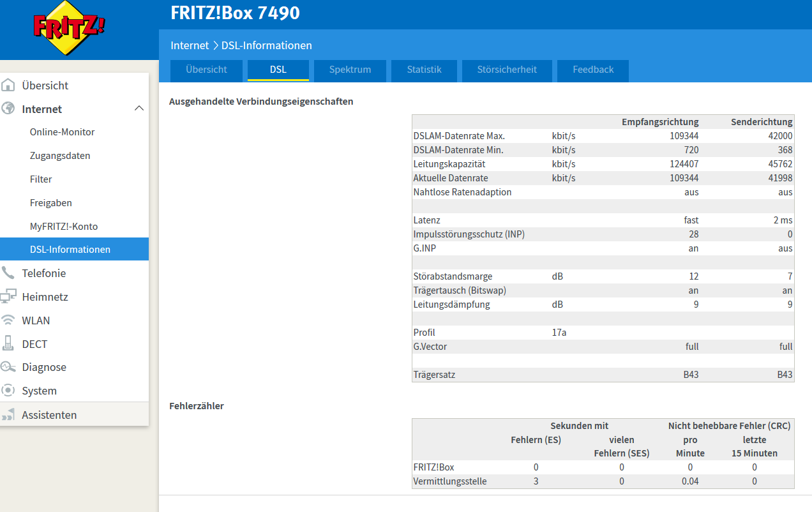This screenshot has height=512, width=812.
Task: Click the Profil value 17a
Action: (560, 333)
